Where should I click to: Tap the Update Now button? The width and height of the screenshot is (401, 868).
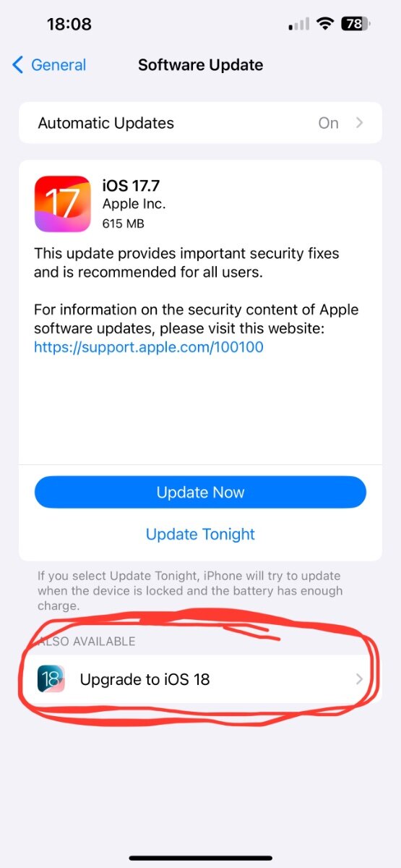pyautogui.click(x=200, y=493)
